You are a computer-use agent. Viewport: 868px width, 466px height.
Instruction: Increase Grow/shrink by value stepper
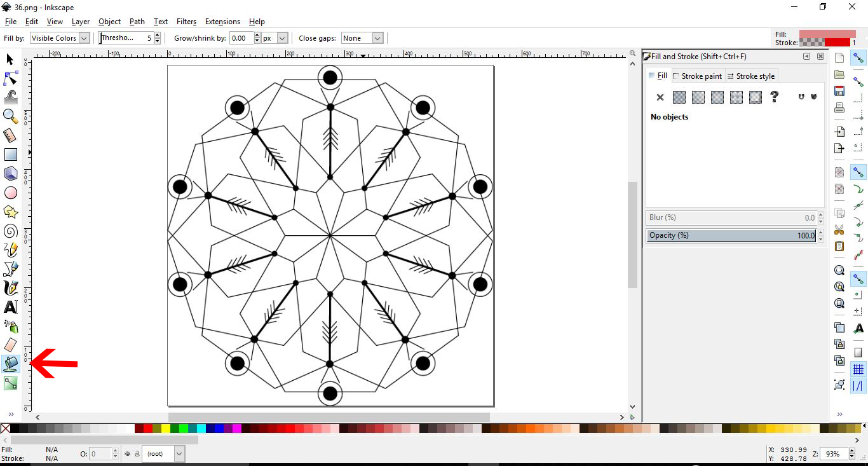coord(257,35)
